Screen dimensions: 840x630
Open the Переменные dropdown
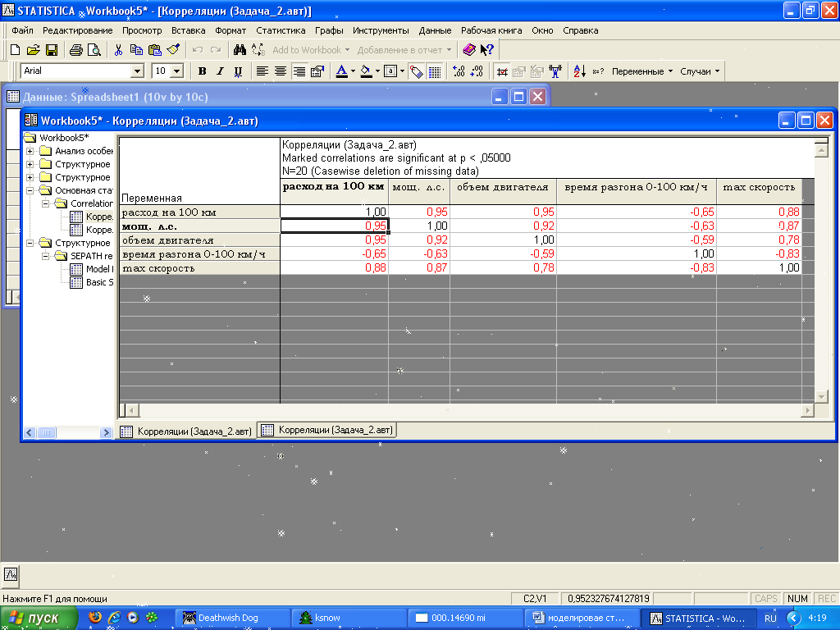click(641, 71)
